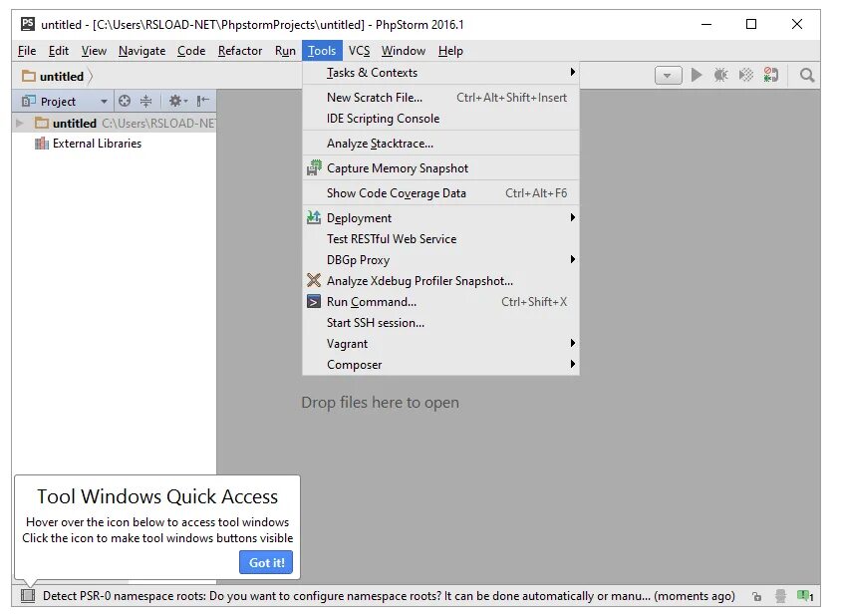
Task: Click Scroll from Source target icon
Action: pos(125,101)
